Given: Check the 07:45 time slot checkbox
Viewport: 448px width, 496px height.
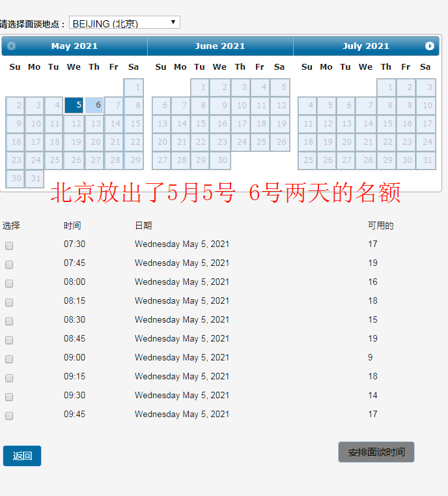Looking at the screenshot, I should [x=9, y=265].
